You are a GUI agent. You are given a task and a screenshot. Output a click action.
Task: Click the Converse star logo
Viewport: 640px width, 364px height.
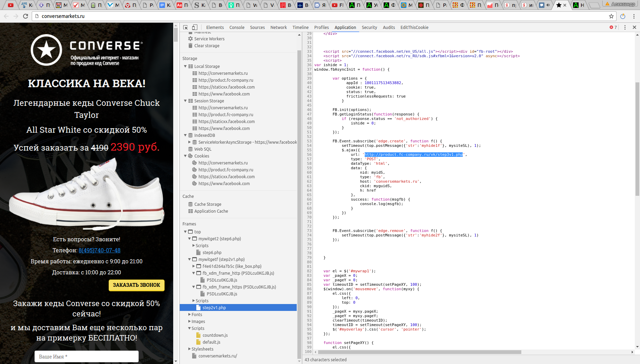(47, 50)
